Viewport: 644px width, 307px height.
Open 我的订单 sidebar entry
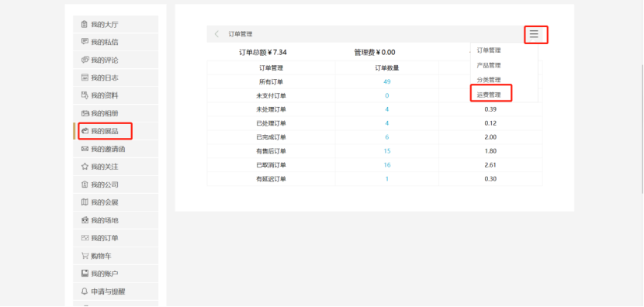point(116,238)
